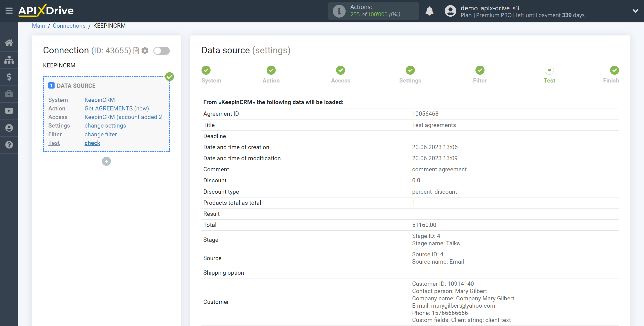Image resolution: width=644 pixels, height=326 pixels.
Task: Toggle the connection on/off switch
Action: [162, 51]
